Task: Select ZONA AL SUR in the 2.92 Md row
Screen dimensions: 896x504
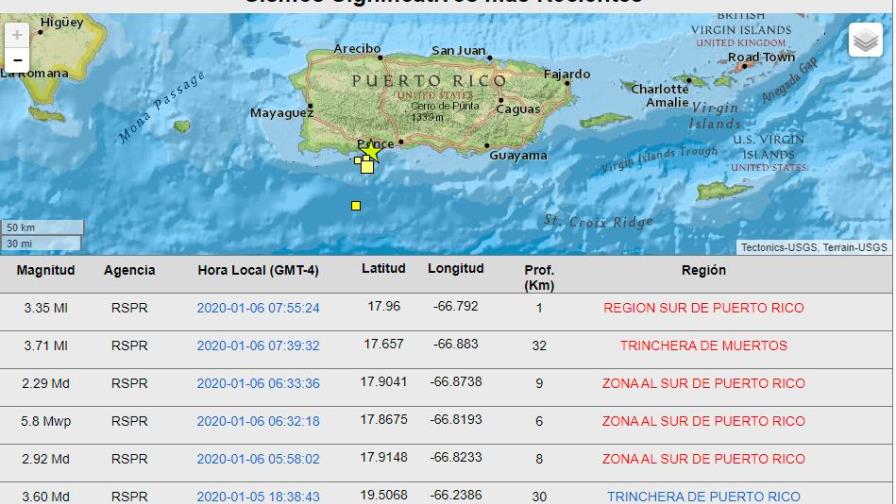Action: pyautogui.click(x=703, y=459)
